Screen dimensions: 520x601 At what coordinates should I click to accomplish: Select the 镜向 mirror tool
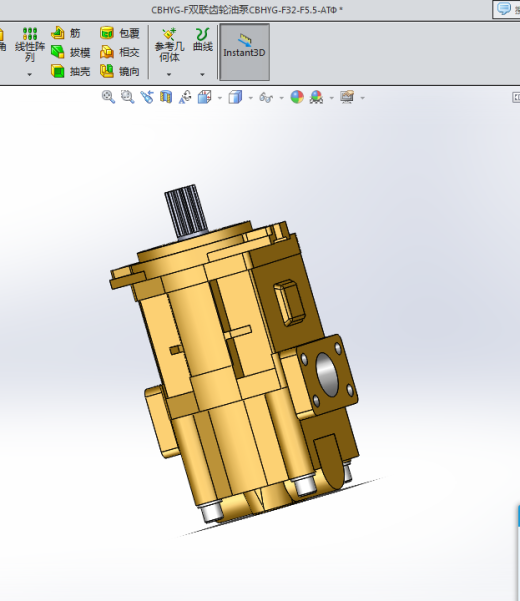[120, 71]
